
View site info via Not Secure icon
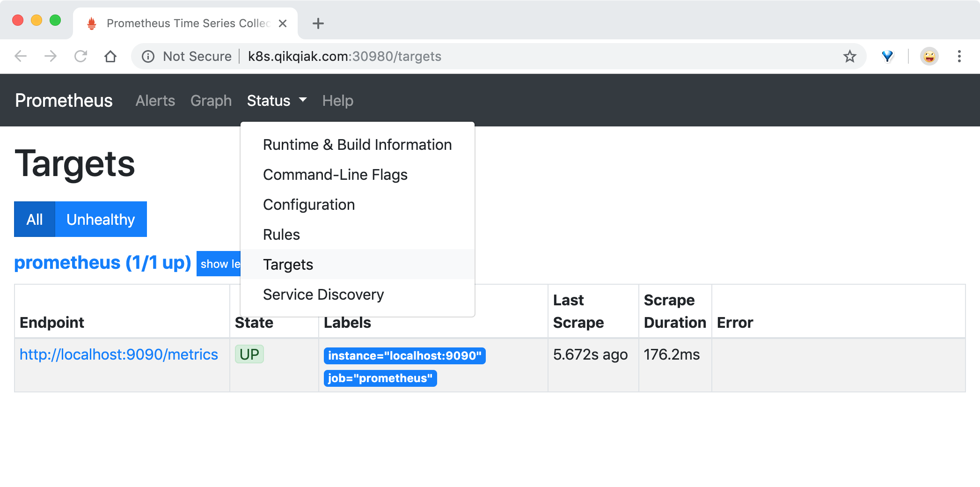pyautogui.click(x=148, y=57)
